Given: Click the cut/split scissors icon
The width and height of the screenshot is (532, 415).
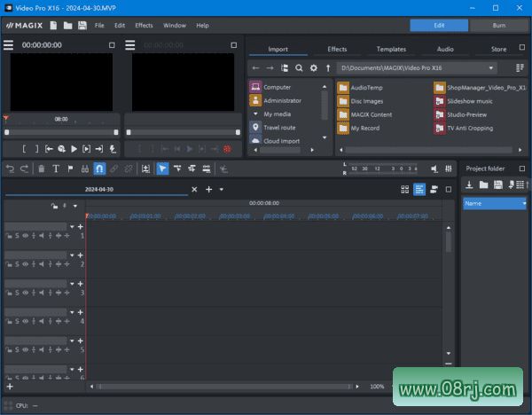Looking at the screenshot, I should 223,168.
